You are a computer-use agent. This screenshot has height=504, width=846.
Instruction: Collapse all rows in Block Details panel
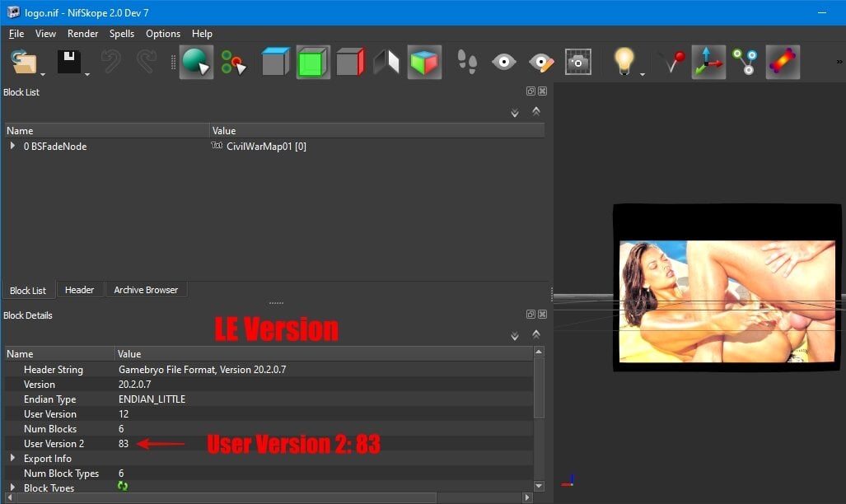(x=535, y=334)
